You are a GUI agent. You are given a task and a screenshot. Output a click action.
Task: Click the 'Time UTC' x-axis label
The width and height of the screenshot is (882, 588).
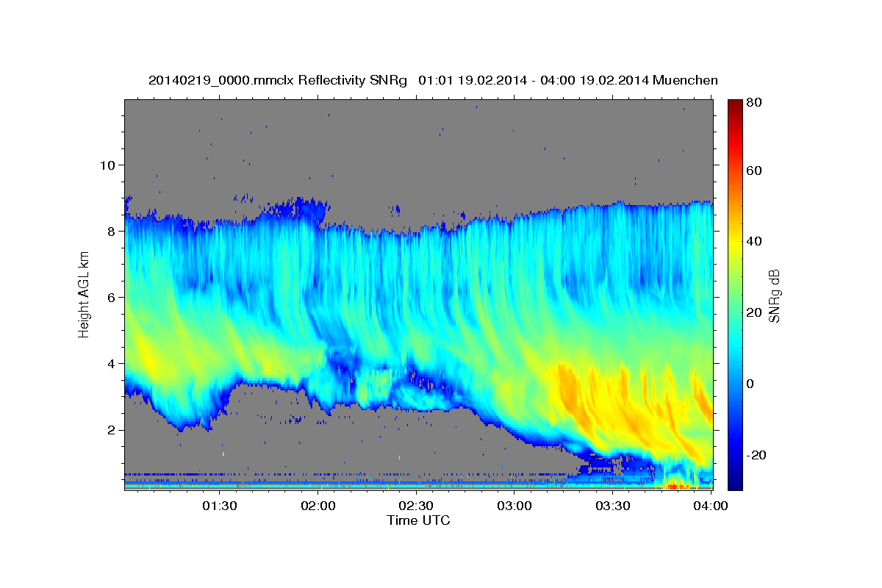418,520
